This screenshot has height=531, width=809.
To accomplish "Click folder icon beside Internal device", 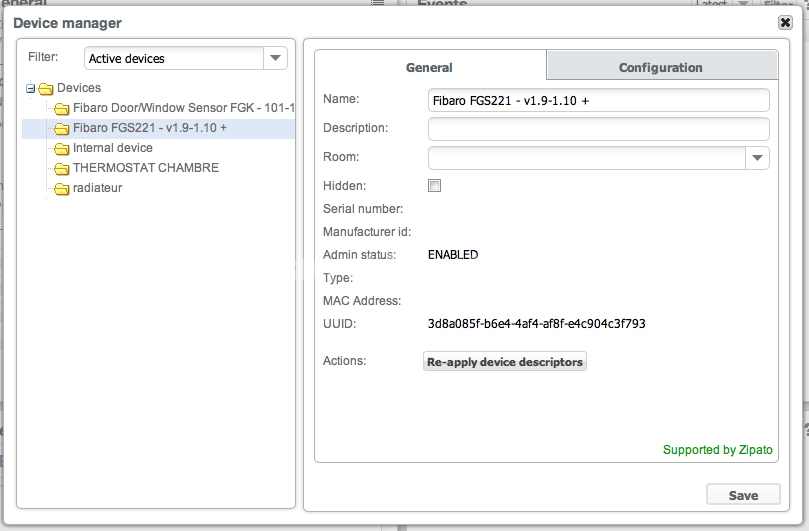I will coord(61,149).
